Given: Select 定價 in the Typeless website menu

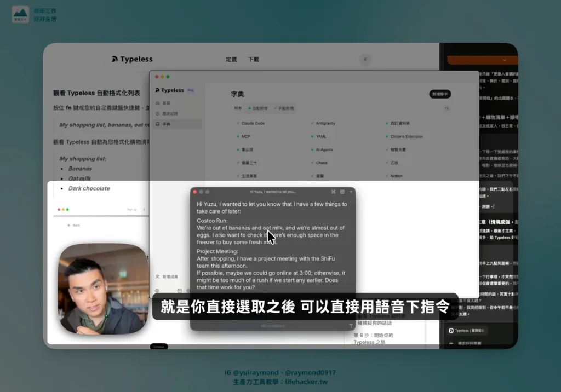Looking at the screenshot, I should pyautogui.click(x=231, y=59).
